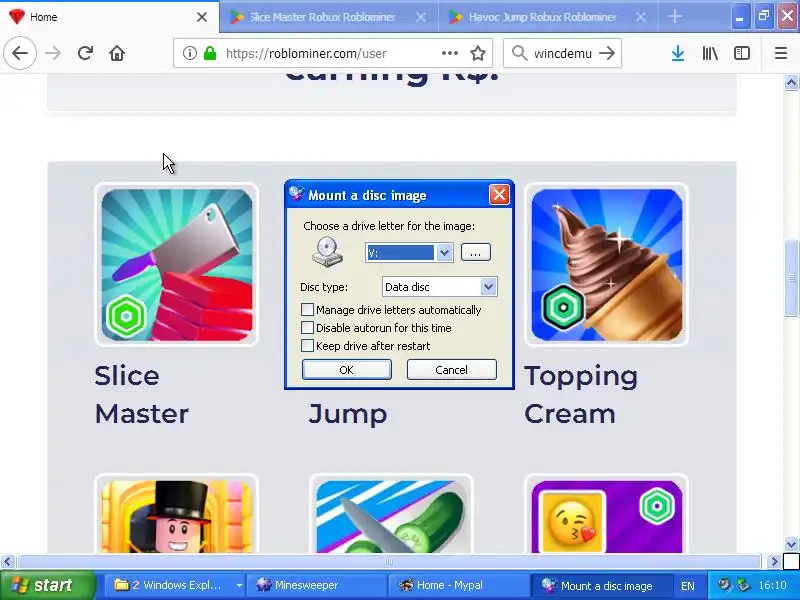Go back to the previous page
This screenshot has width=800, height=600.
coord(20,53)
